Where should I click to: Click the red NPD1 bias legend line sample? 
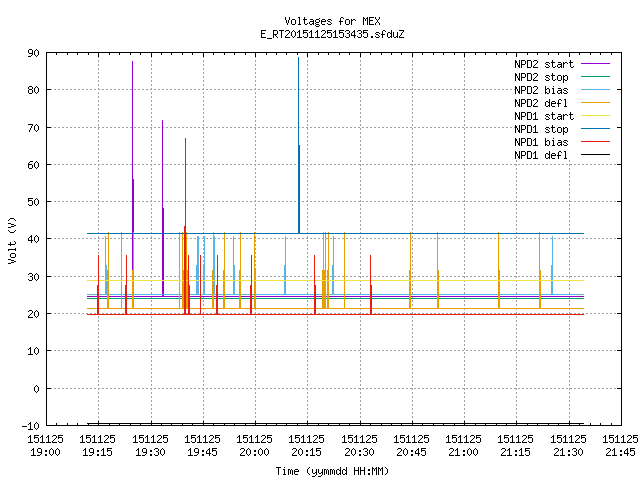(x=595, y=142)
